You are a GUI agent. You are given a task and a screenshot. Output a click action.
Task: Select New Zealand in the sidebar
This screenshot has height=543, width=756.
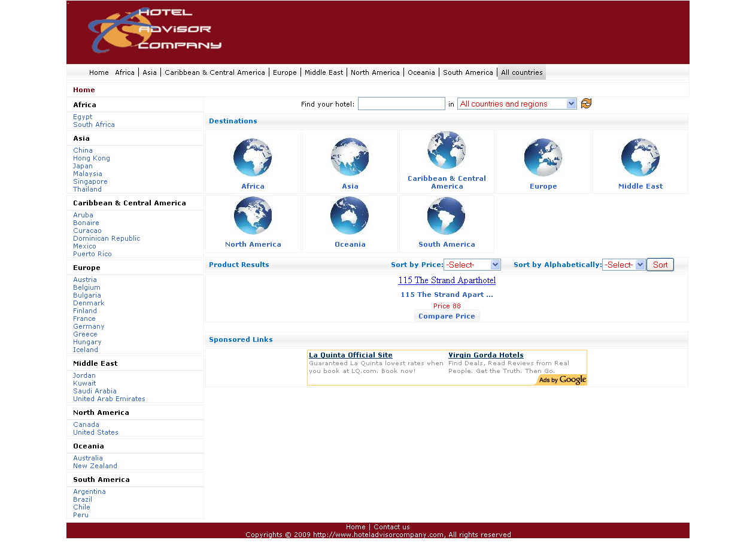click(x=95, y=466)
